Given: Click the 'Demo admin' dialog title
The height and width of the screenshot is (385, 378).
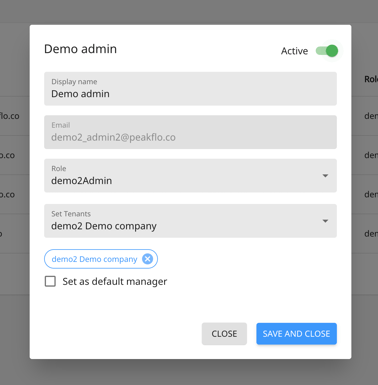Looking at the screenshot, I should [80, 49].
